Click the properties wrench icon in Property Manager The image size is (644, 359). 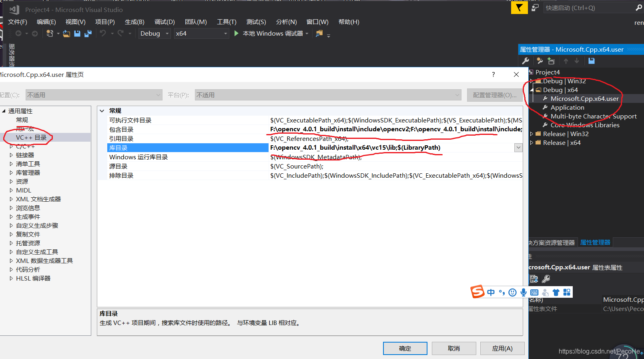coord(526,61)
